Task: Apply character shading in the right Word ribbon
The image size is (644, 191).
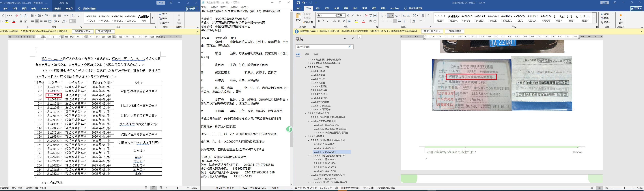Action: click(371, 21)
